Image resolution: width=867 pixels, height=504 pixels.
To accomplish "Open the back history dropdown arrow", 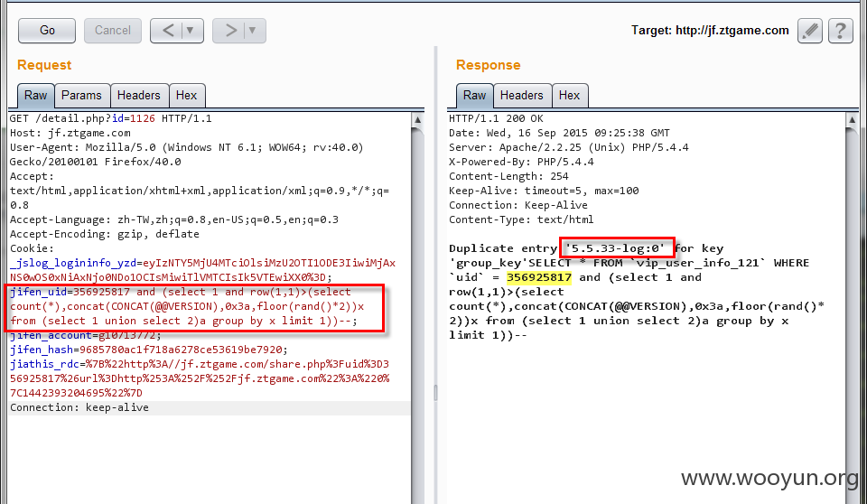I will tap(191, 31).
